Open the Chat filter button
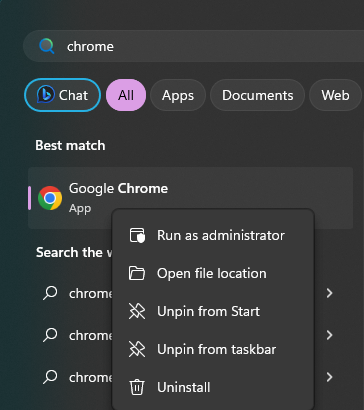 [62, 95]
